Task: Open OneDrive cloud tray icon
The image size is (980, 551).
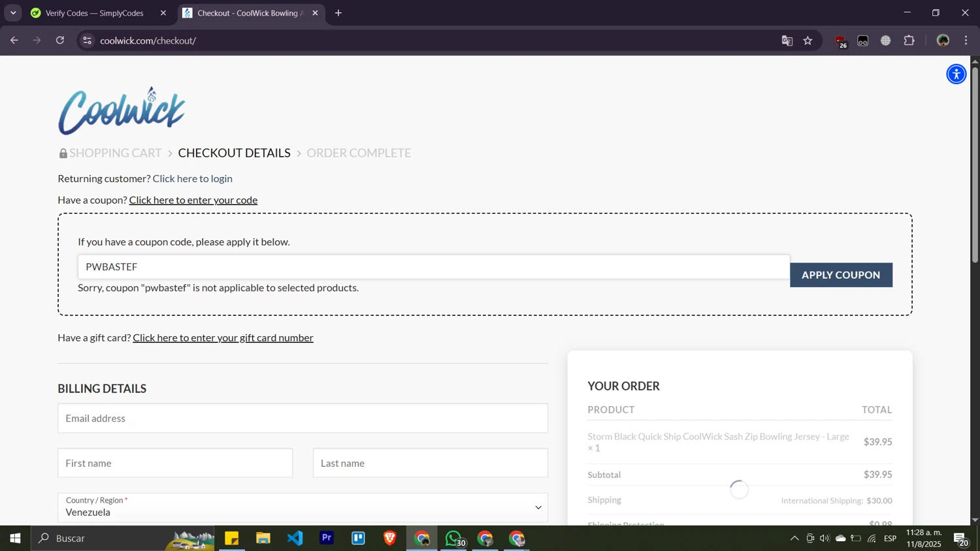Action: (841, 539)
